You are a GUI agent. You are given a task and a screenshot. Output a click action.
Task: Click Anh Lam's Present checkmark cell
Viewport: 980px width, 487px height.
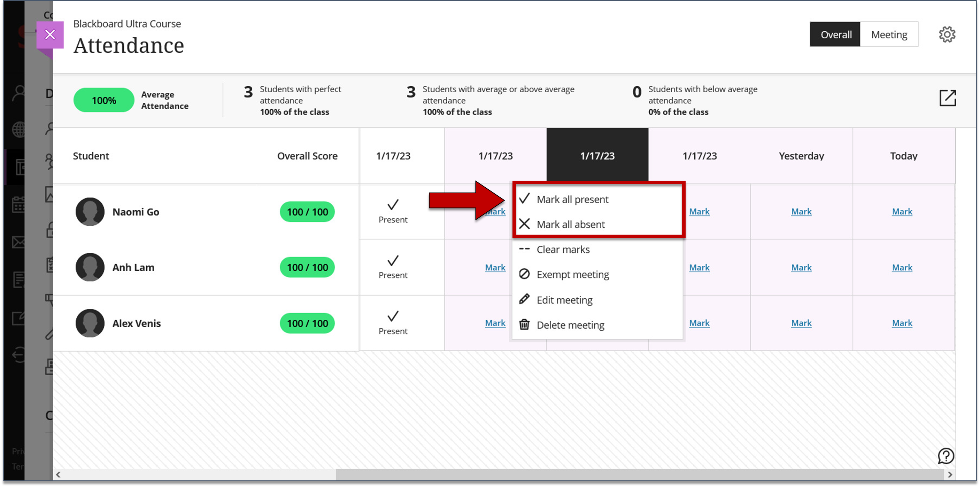pos(393,267)
